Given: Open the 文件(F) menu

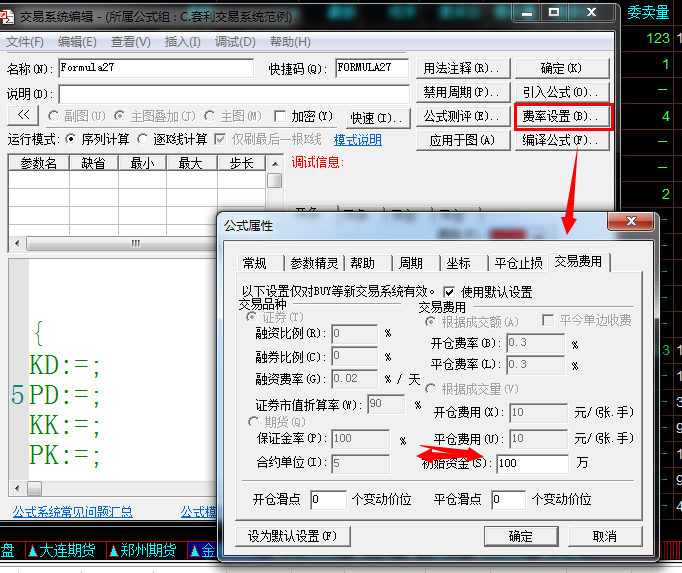Looking at the screenshot, I should tap(25, 42).
